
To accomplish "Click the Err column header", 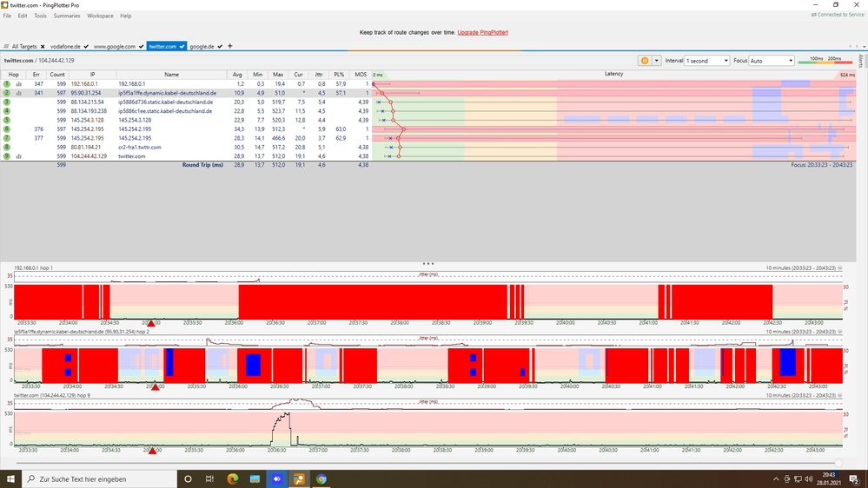I will coord(36,75).
